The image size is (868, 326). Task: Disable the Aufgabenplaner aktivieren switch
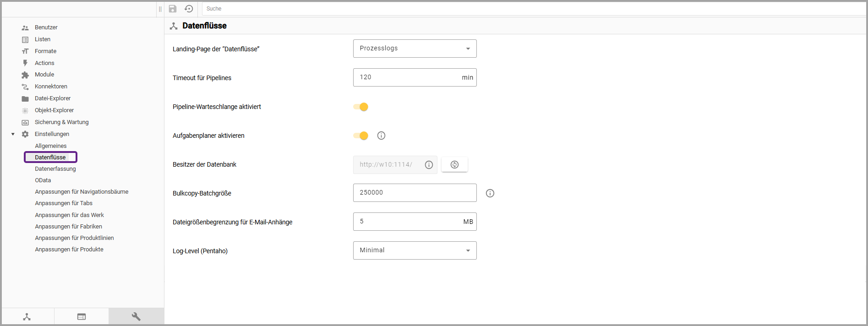(x=361, y=136)
